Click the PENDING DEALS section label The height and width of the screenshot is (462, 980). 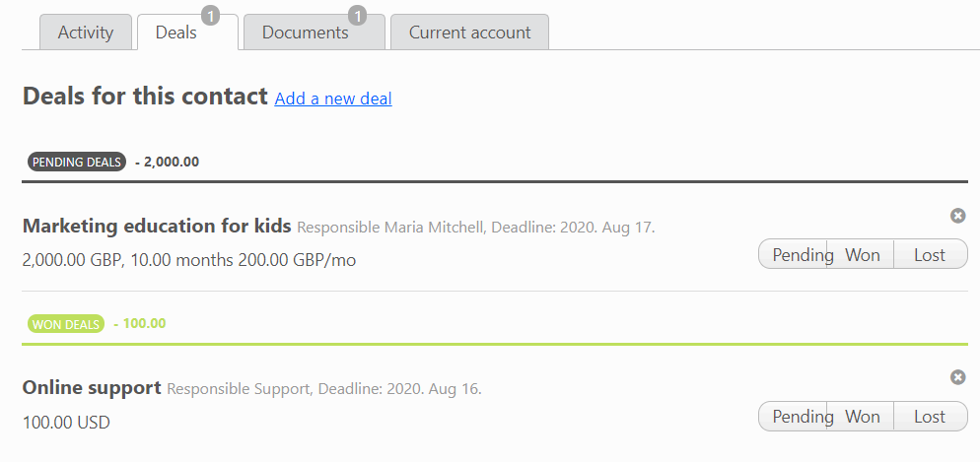click(76, 162)
